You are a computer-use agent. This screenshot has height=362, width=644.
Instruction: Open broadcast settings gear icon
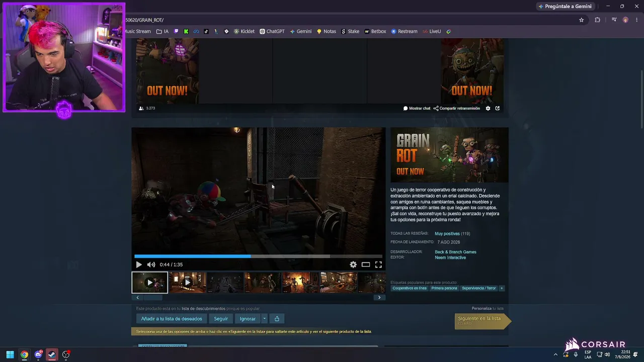[x=488, y=108]
